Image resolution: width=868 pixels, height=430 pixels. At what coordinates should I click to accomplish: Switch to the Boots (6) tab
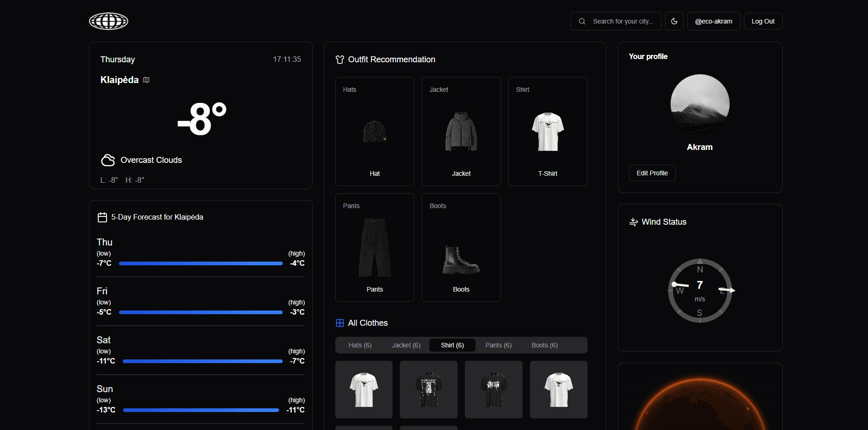pos(545,345)
